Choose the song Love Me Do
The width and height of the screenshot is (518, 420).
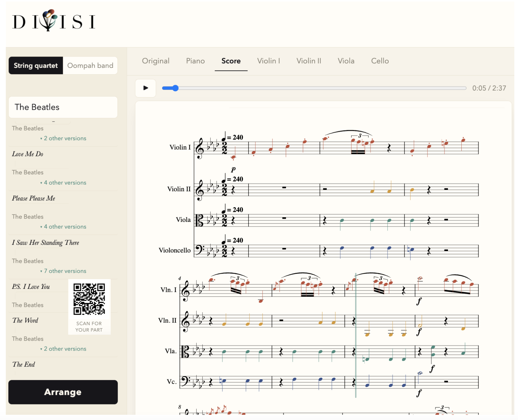click(x=28, y=154)
